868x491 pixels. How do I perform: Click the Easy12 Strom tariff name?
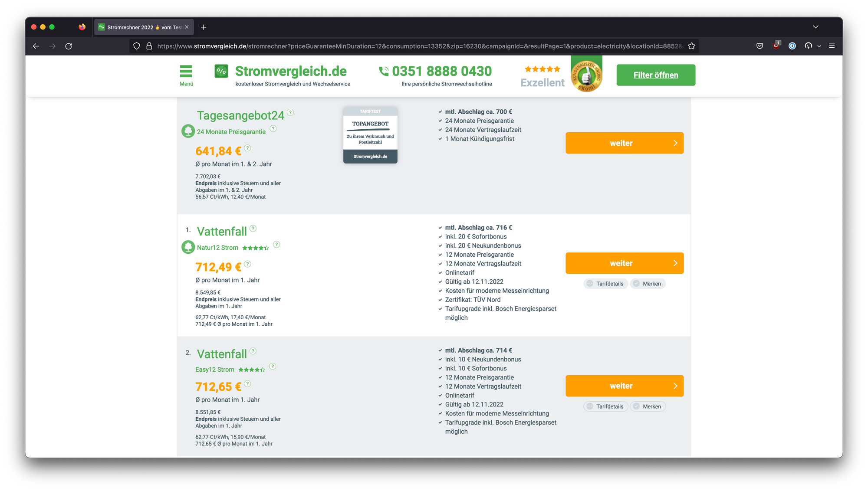(215, 370)
